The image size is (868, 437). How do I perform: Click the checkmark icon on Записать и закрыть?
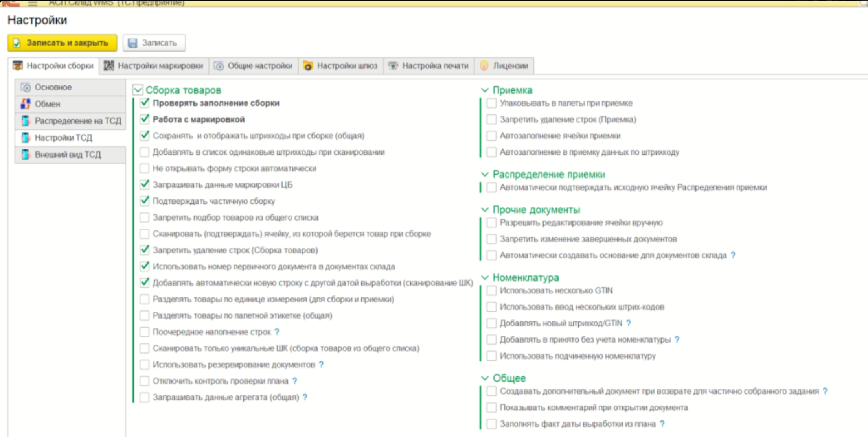coord(17,43)
